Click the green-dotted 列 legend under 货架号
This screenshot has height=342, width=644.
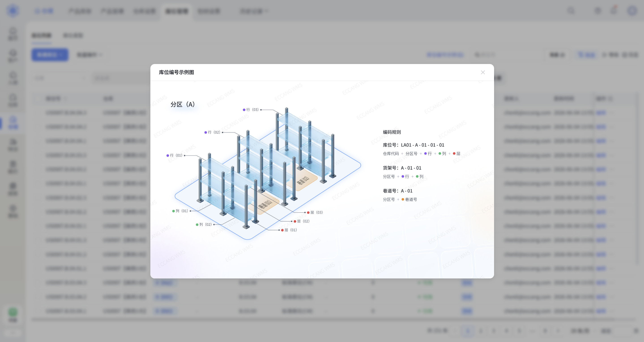coord(420,177)
